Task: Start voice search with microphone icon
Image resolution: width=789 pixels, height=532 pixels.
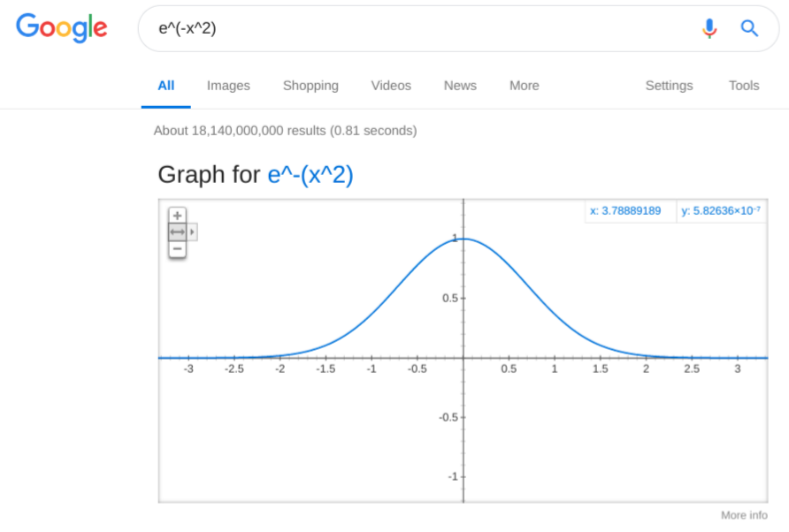Action: tap(709, 28)
